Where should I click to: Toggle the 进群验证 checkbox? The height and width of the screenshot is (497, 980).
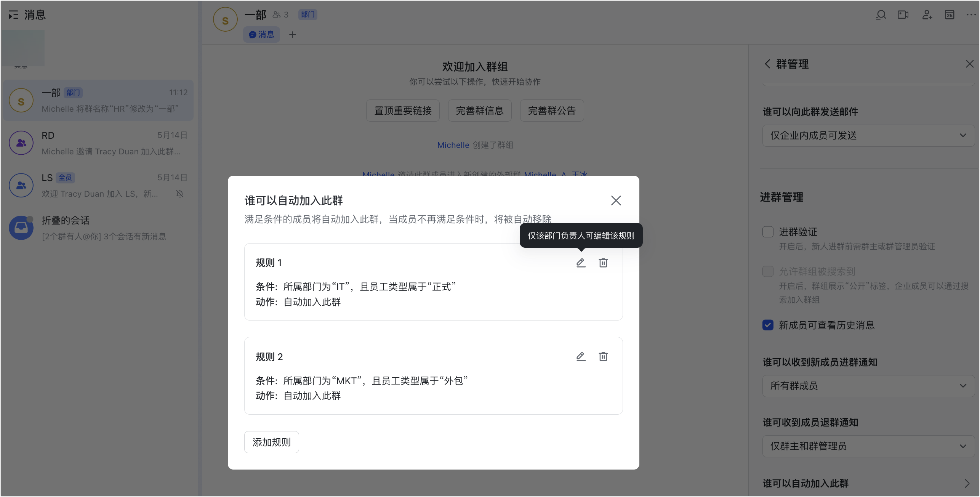point(768,232)
